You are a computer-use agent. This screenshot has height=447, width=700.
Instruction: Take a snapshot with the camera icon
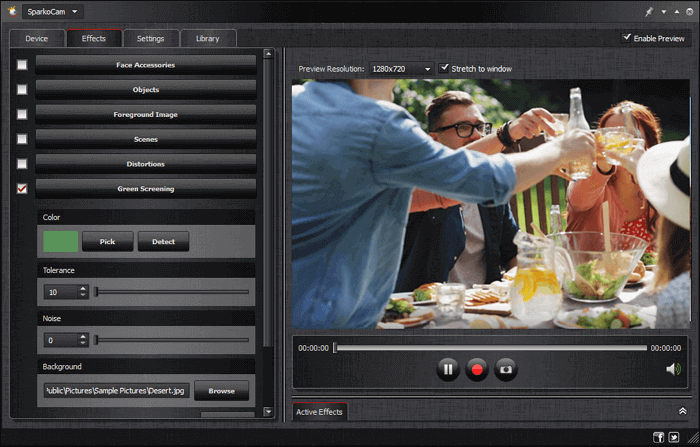[x=506, y=369]
